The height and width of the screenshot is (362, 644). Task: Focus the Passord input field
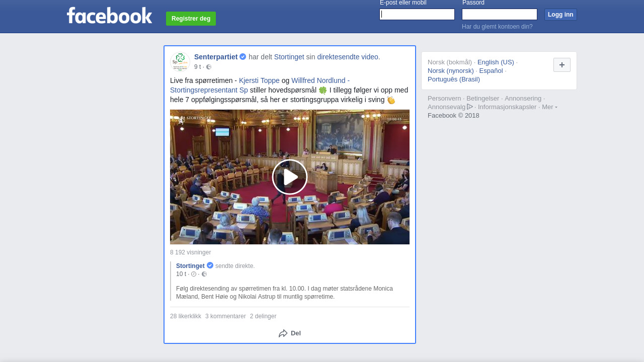[500, 14]
